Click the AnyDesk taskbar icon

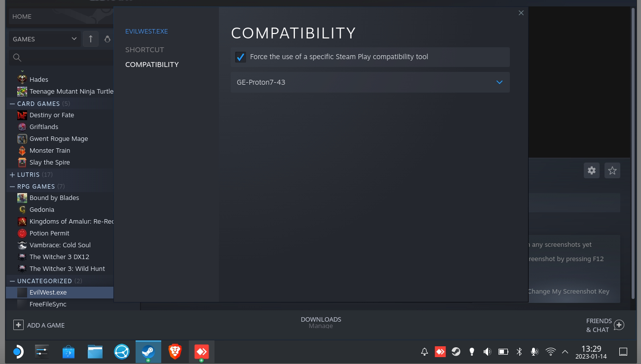[202, 352]
